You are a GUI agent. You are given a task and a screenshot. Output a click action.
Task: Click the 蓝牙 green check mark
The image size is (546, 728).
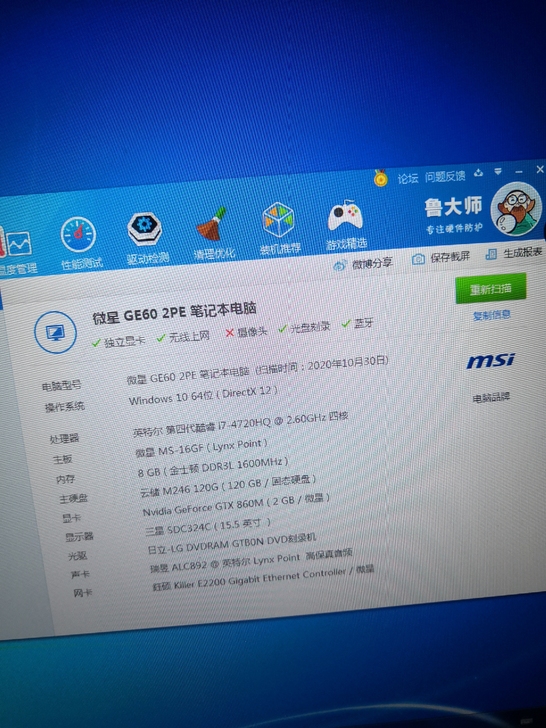346,324
